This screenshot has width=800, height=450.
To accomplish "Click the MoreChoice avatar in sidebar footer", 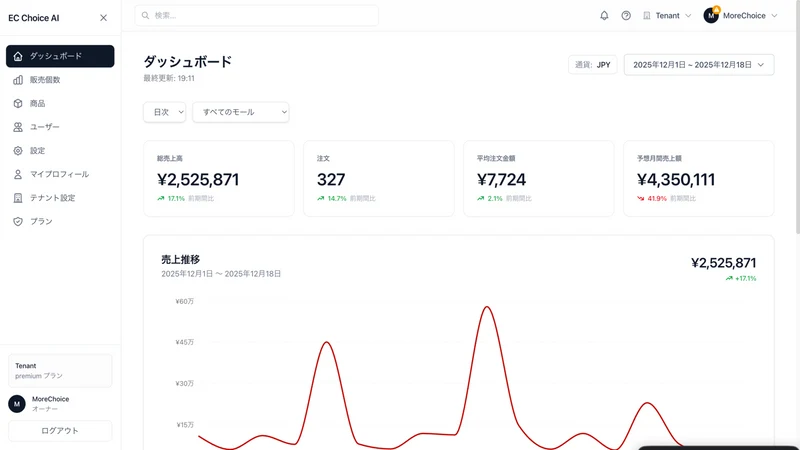I will (17, 404).
